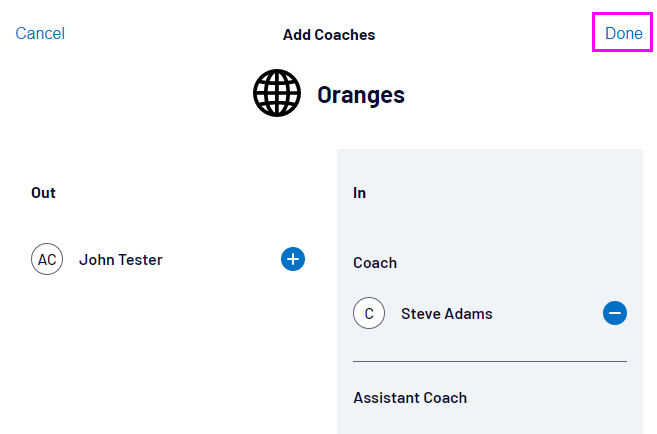Click Steve Adams's C avatar circle

pyautogui.click(x=369, y=314)
